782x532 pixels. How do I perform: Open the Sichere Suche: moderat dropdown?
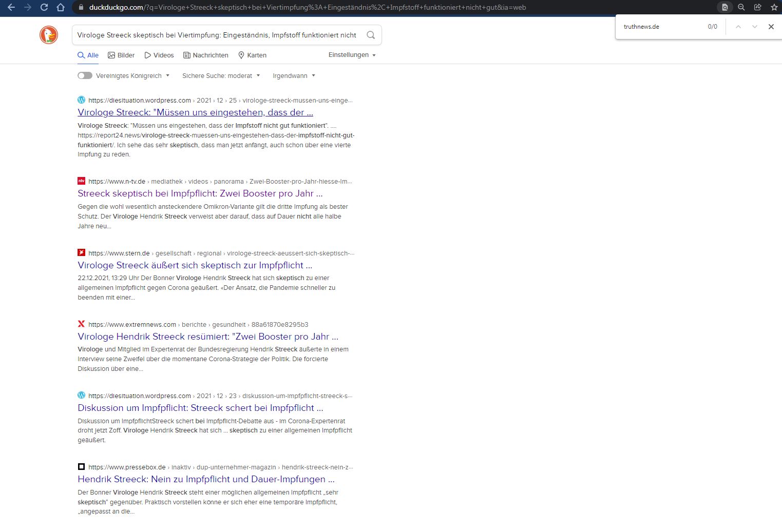pos(221,76)
